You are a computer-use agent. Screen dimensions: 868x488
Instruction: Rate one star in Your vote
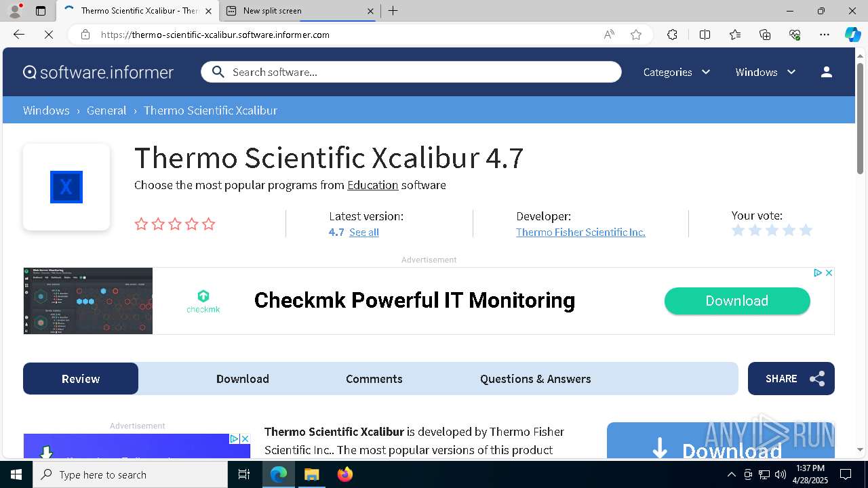tap(738, 230)
